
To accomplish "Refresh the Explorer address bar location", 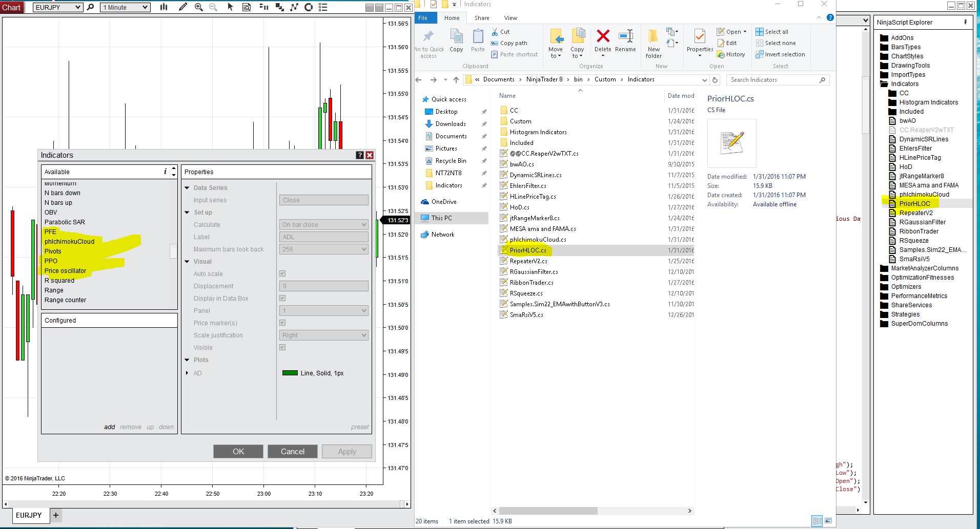I will [x=715, y=80].
